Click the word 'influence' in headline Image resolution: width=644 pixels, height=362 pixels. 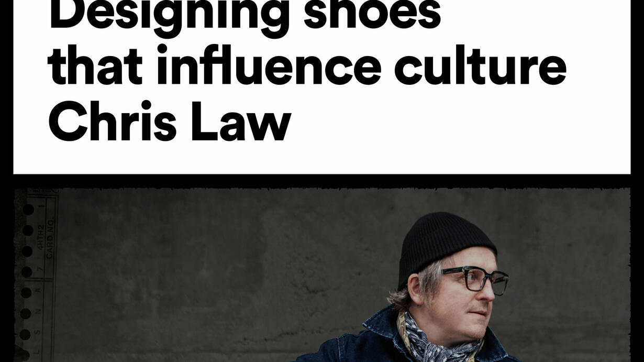269,67
